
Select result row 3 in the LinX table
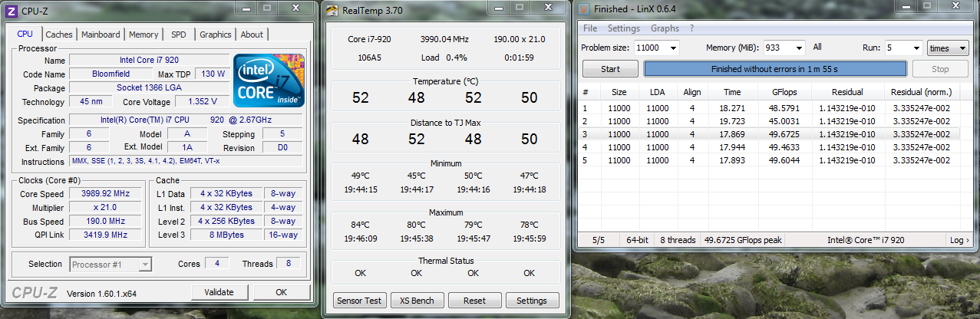tap(767, 134)
